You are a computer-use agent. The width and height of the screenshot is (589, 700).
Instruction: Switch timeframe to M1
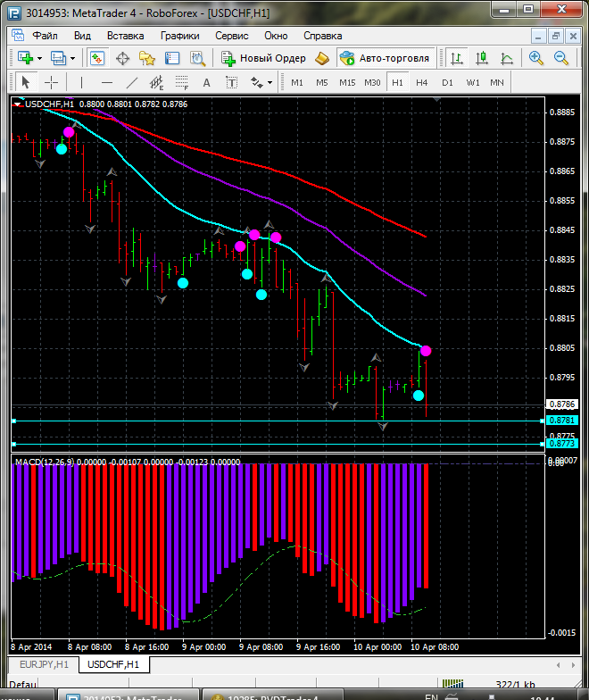(x=296, y=82)
